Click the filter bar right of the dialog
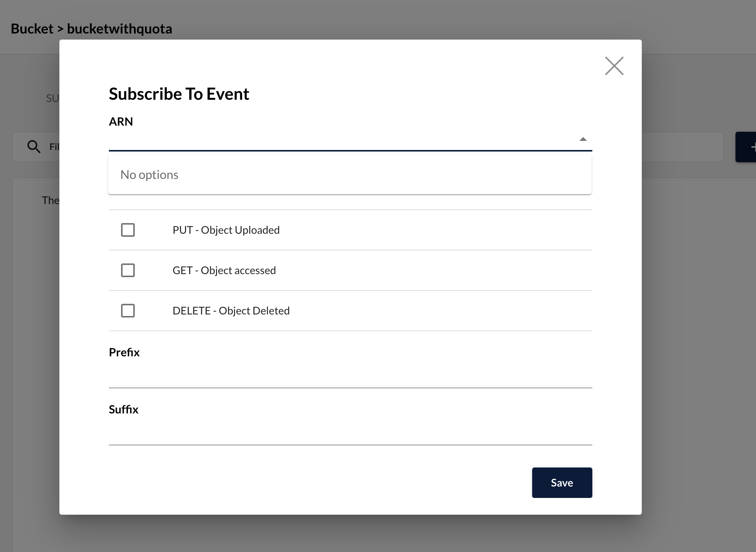756x552 pixels. coord(682,147)
